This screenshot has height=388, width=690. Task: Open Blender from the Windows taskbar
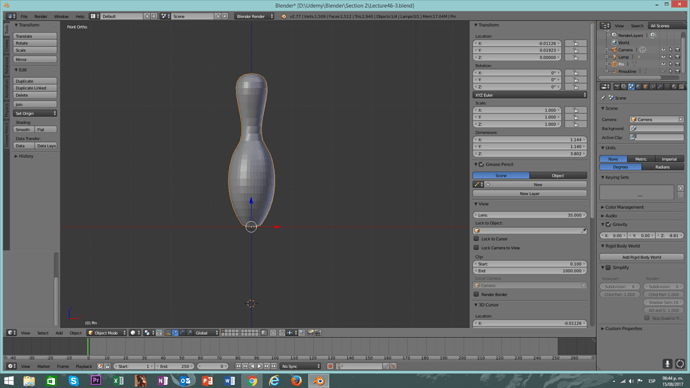(x=319, y=381)
